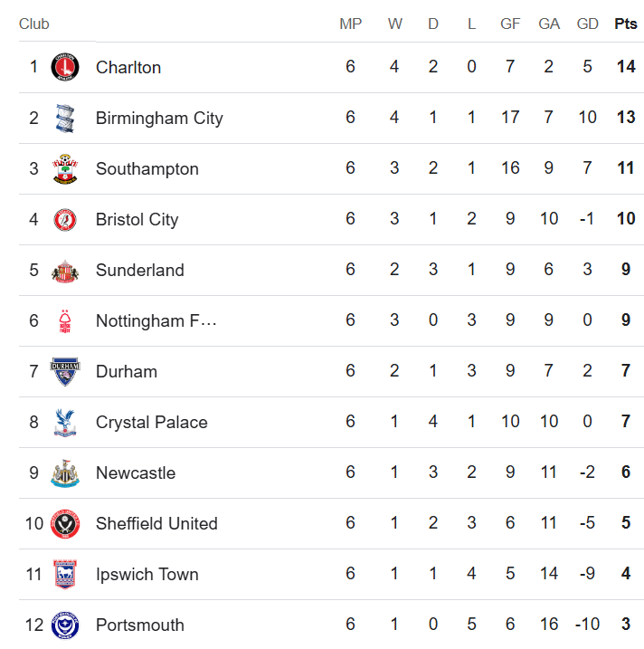Click the GD column header
Image resolution: width=644 pixels, height=649 pixels.
pyautogui.click(x=587, y=24)
